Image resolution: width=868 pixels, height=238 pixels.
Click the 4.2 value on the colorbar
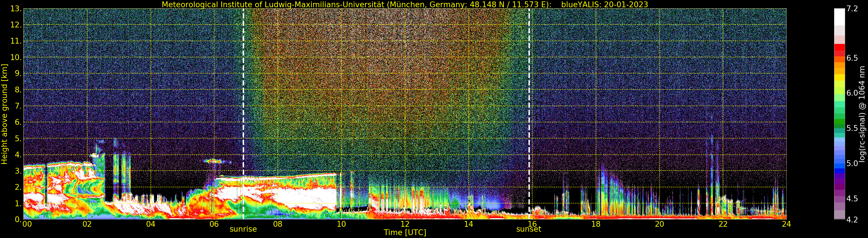(x=852, y=220)
